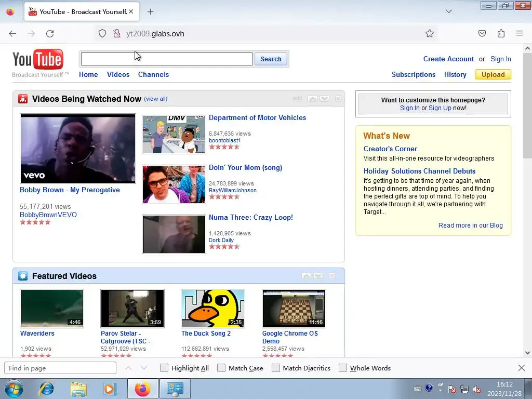Move Videos Being Watched Now module down
The height and width of the screenshot is (399, 532).
324,99
